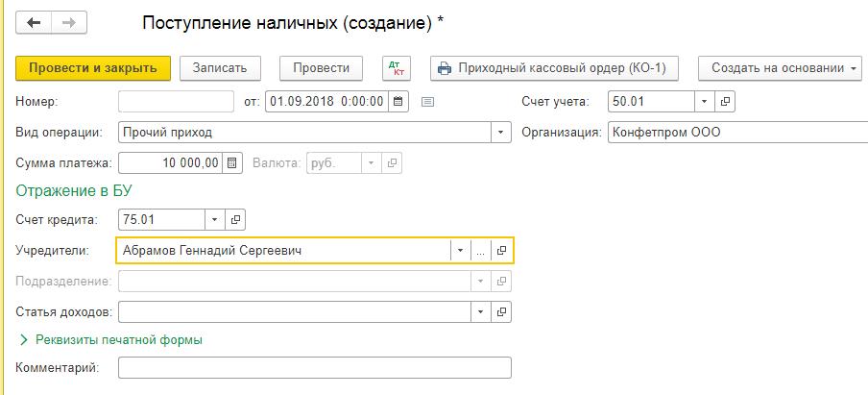The image size is (868, 395).
Task: Show Дт/Кт accounting entries icon
Action: pos(396,68)
